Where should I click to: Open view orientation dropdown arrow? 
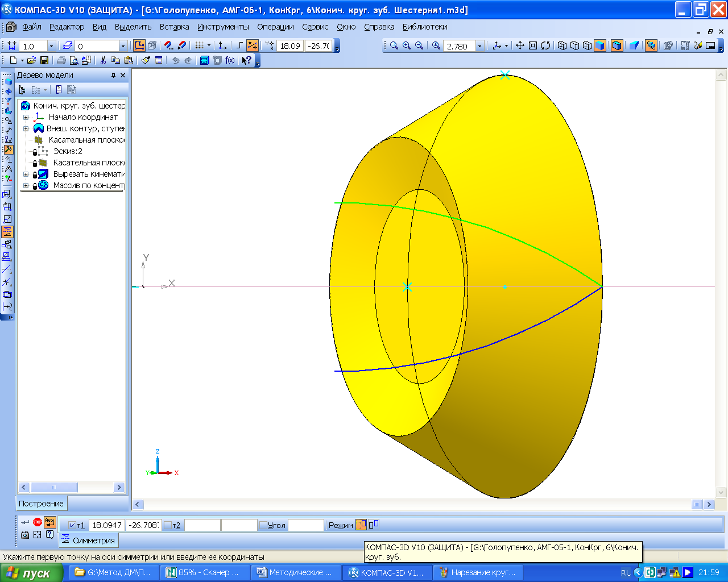pos(506,46)
